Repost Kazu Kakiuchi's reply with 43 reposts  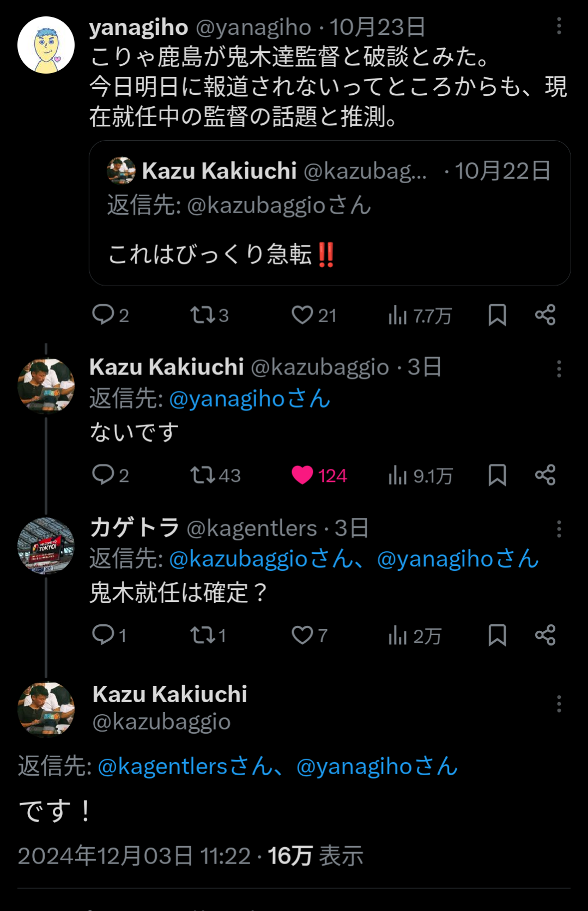point(202,475)
